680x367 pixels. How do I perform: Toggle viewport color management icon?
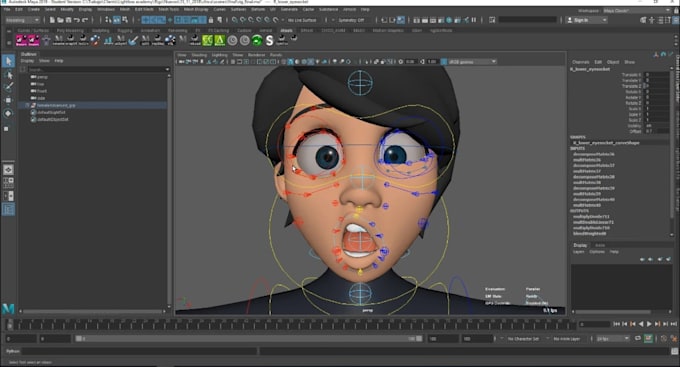coord(444,62)
